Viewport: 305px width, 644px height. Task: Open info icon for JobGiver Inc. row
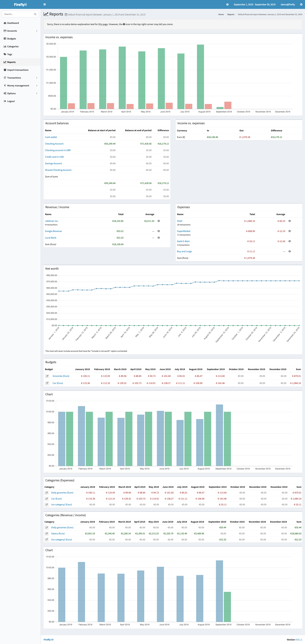click(159, 221)
